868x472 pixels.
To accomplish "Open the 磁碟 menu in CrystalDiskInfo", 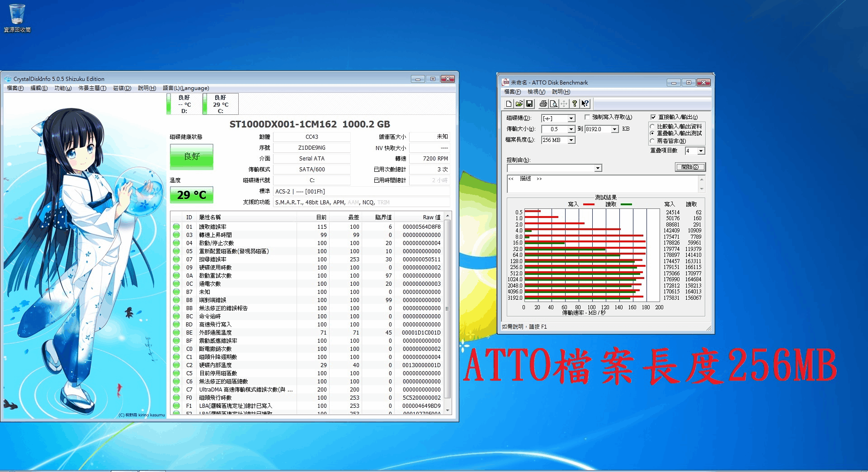I will point(122,88).
